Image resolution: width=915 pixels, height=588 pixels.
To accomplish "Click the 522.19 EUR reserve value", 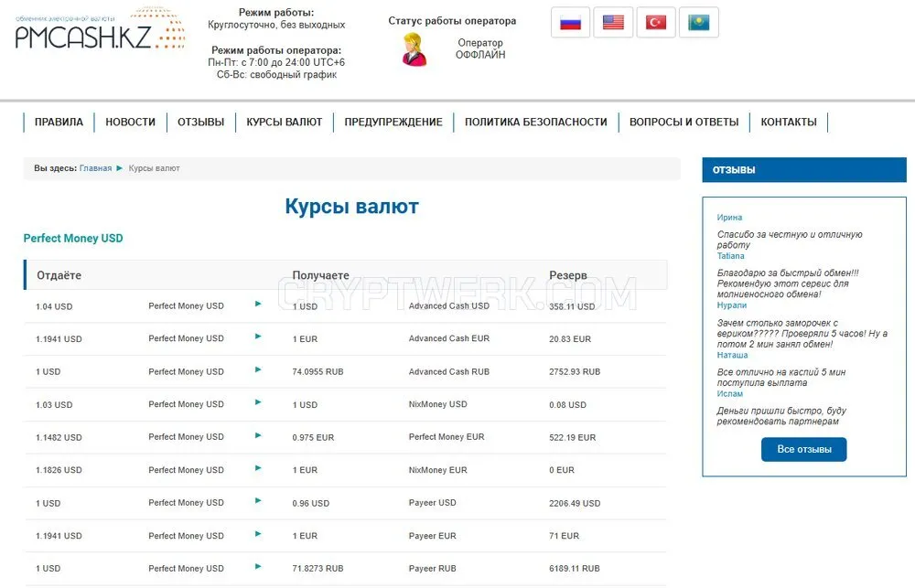I will tap(572, 437).
